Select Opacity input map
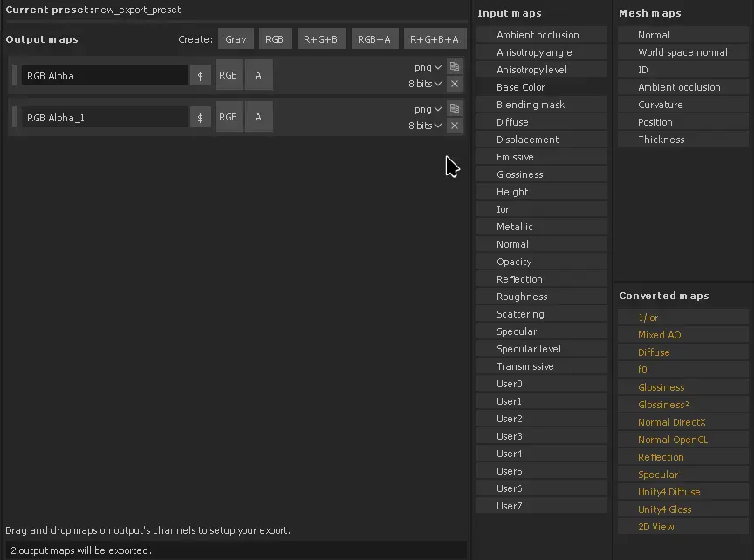 542,262
